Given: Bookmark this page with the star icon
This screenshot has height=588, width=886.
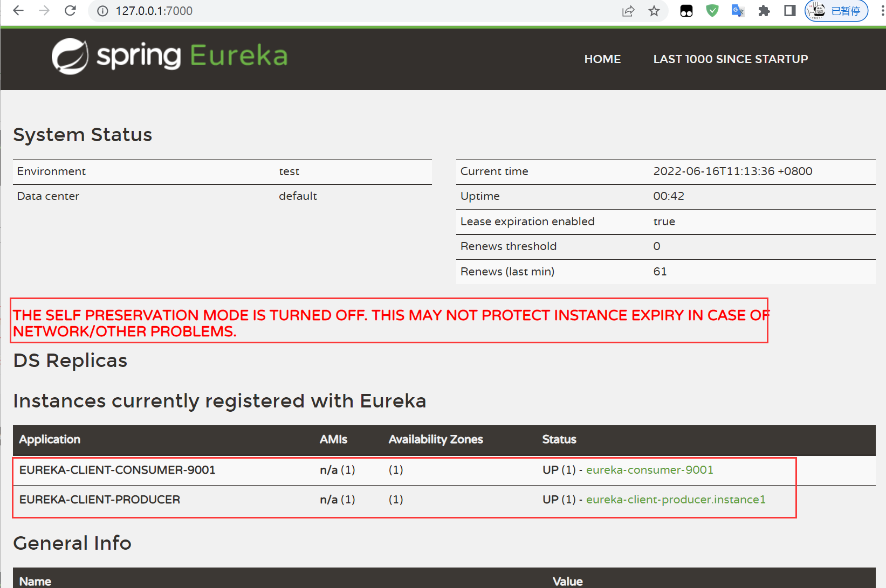Looking at the screenshot, I should (654, 11).
